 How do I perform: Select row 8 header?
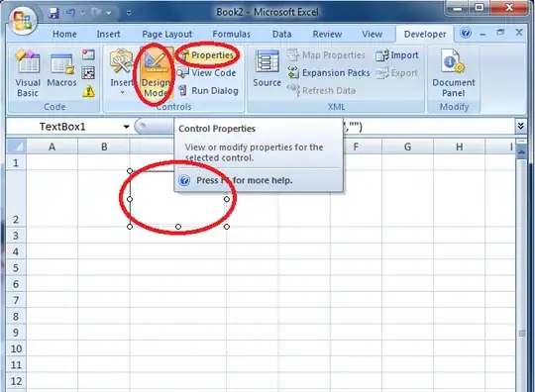pyautogui.click(x=16, y=316)
